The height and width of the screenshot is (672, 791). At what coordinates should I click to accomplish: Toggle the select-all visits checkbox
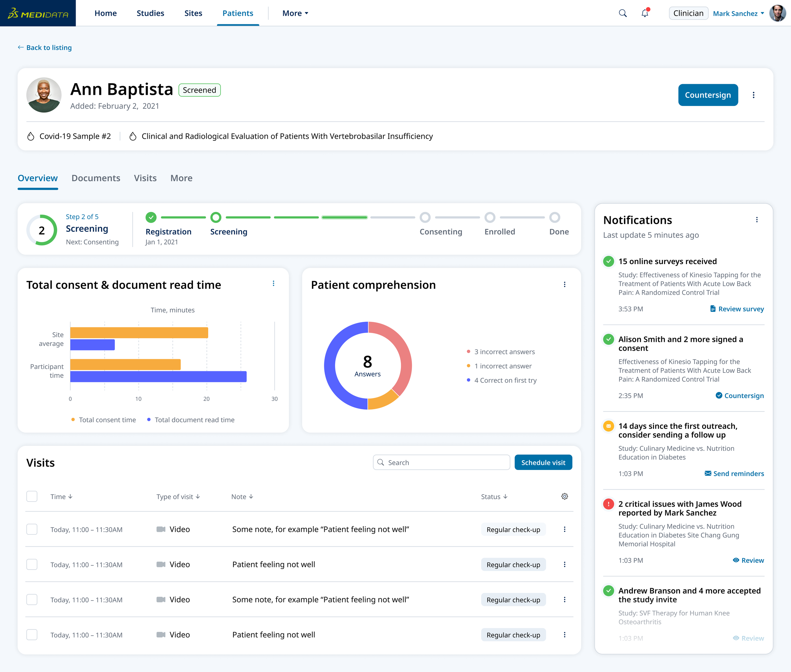coord(32,496)
